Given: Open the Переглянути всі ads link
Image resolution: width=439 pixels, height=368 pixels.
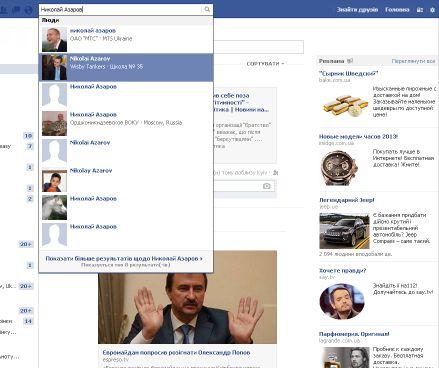Looking at the screenshot, I should (x=413, y=61).
